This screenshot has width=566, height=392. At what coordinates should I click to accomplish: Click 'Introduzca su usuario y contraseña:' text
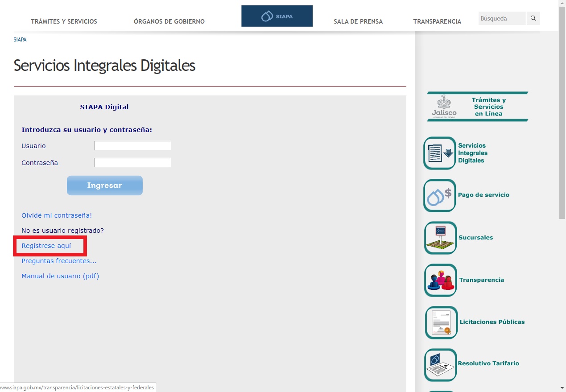[x=87, y=130]
